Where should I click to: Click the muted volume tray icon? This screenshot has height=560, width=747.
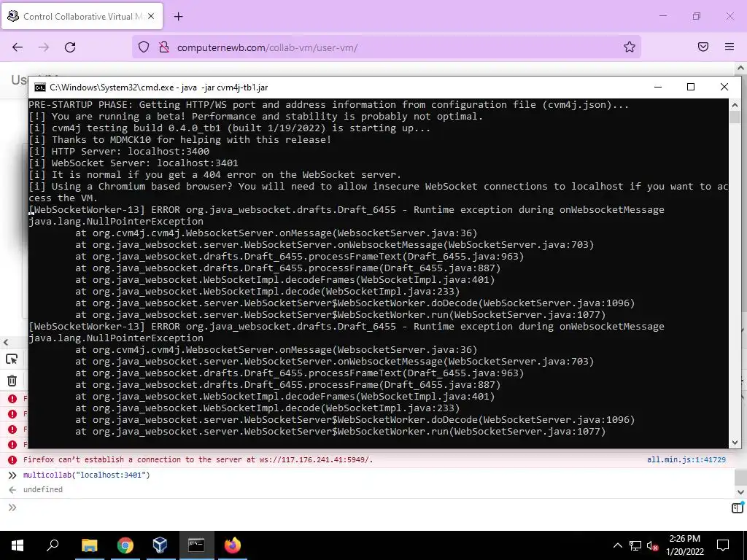[x=652, y=545]
